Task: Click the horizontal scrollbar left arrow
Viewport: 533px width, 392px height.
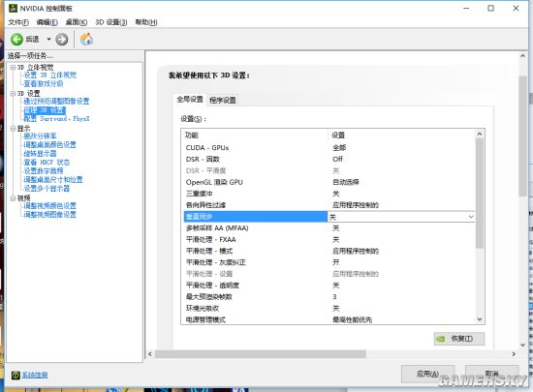Action: (x=150, y=354)
